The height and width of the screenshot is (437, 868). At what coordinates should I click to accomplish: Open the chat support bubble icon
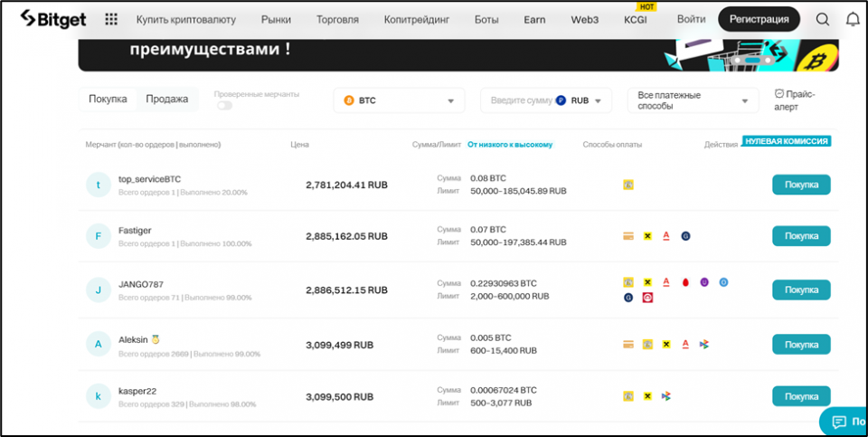pos(839,422)
